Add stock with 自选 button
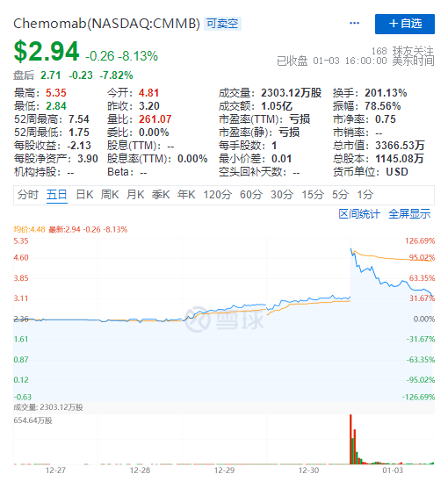Viewport: 448px width, 488px height. pos(404,24)
